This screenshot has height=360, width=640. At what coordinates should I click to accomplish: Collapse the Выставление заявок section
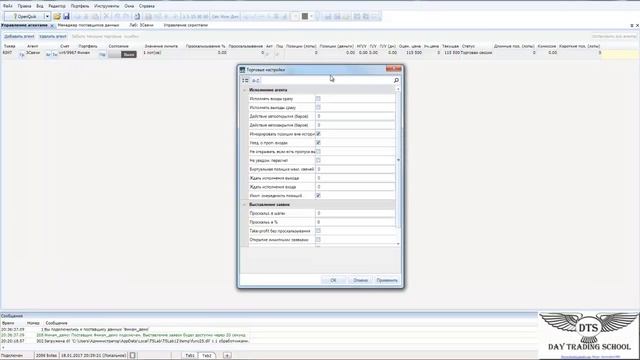(245, 204)
